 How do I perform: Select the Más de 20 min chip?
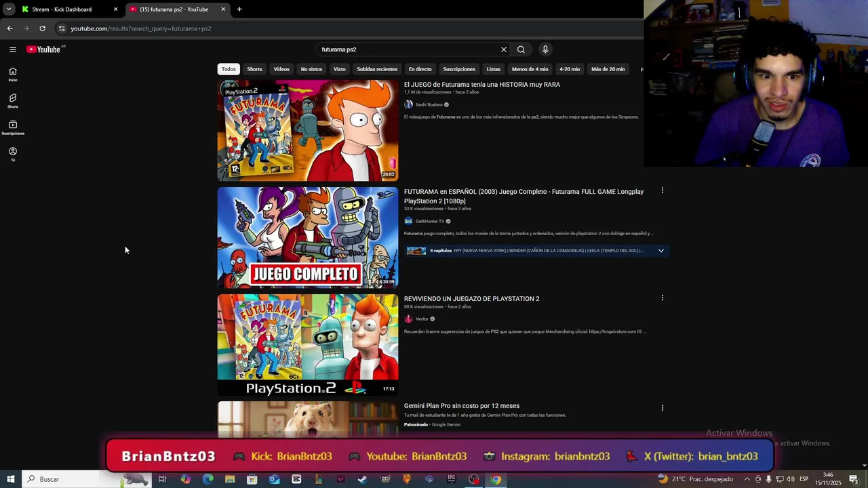point(608,69)
